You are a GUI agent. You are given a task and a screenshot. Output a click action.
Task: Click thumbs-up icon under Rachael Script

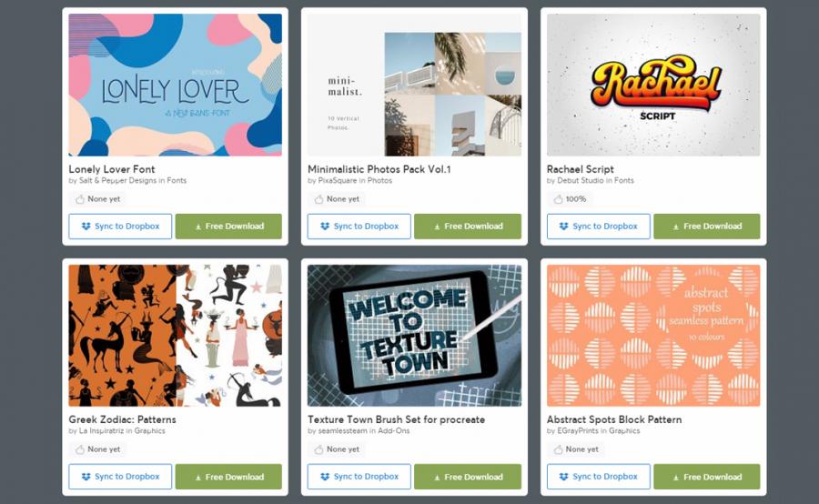click(x=559, y=199)
